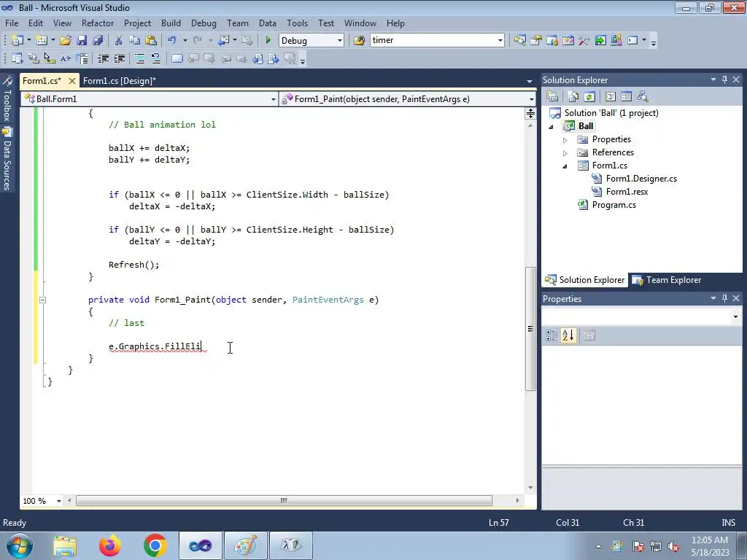Click the Open File folder icon
Viewport: 747px width, 560px height.
coord(65,41)
